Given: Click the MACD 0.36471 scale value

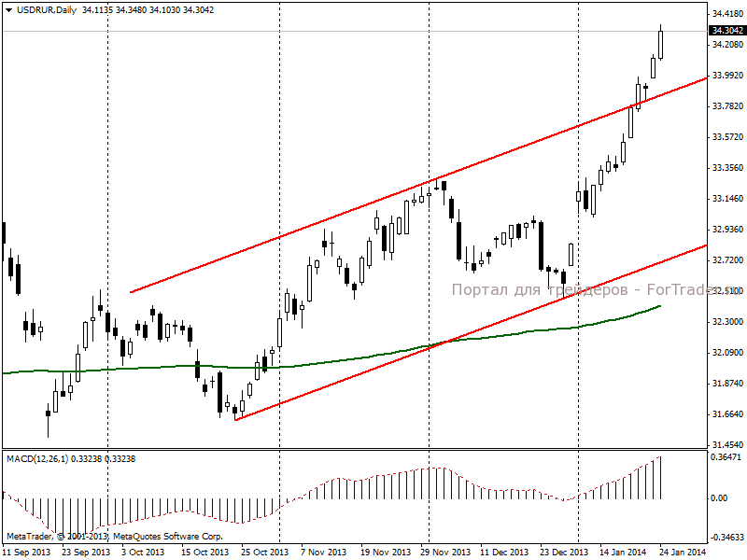Looking at the screenshot, I should point(726,457).
